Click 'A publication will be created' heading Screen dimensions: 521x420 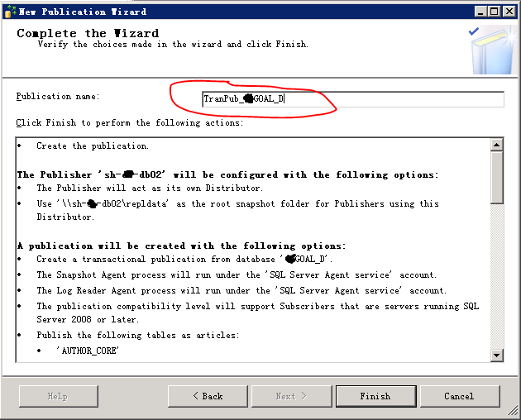(181, 246)
